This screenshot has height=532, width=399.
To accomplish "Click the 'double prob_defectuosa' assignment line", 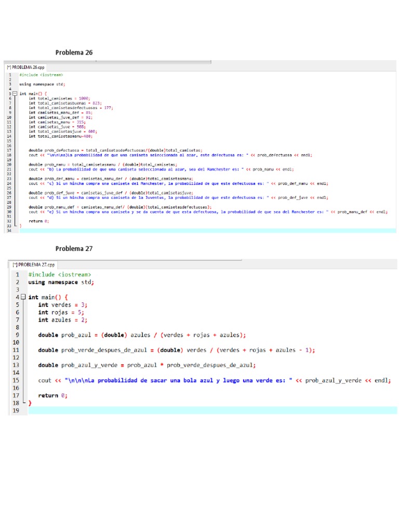I will coord(115,150).
